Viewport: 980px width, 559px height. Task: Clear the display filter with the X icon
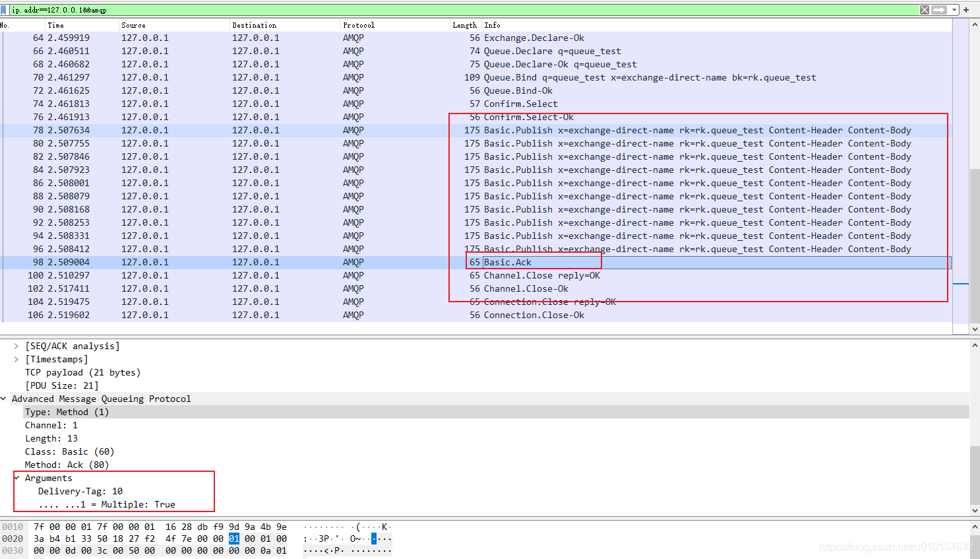pyautogui.click(x=925, y=10)
